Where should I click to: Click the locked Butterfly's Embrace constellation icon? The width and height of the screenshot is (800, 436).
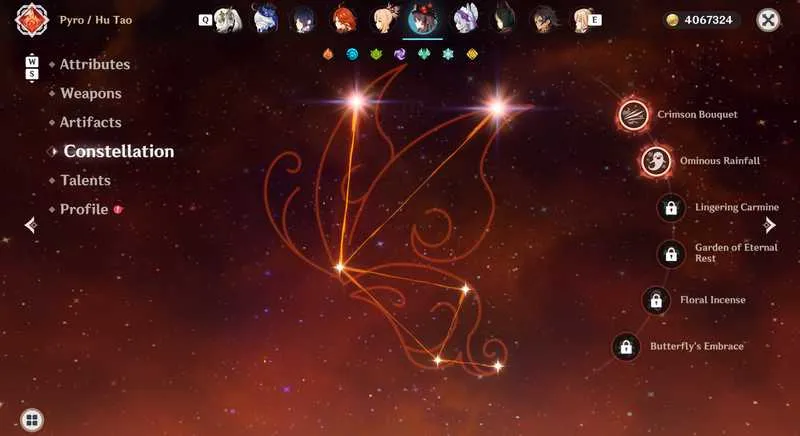coord(626,347)
